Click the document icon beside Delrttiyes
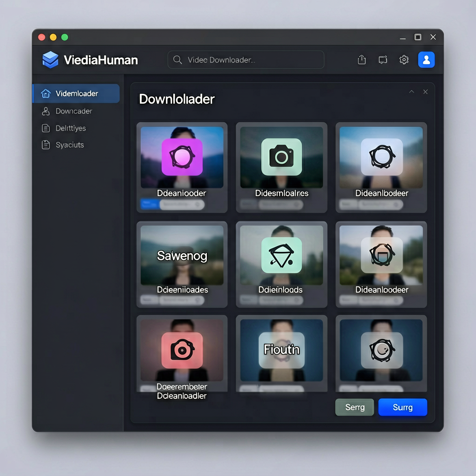This screenshot has width=476, height=476. (46, 128)
